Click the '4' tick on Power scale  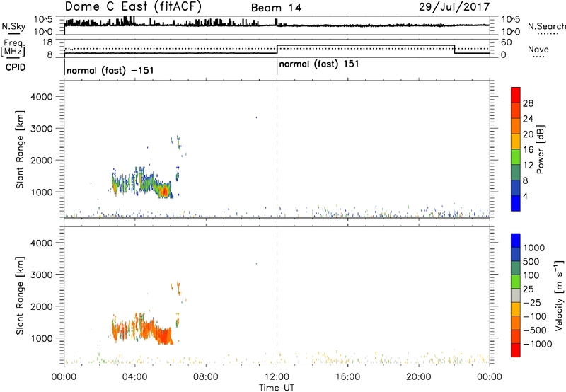[525, 196]
